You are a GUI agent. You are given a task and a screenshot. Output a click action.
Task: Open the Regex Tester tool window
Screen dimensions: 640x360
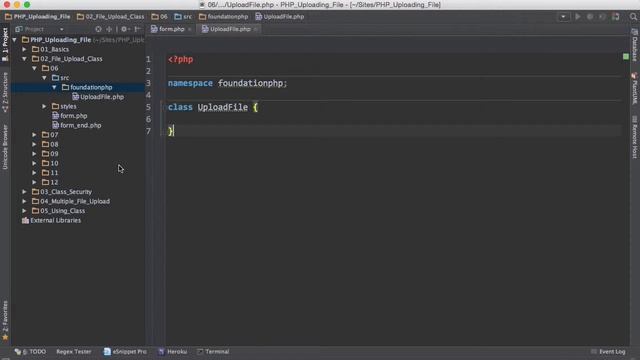coord(73,351)
